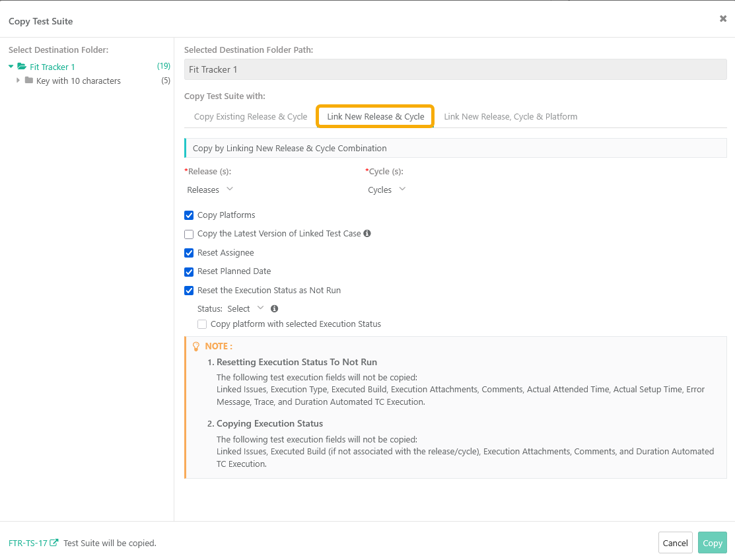Screen dimensions: 735x560
Task: Toggle the Reset Planned Date checkbox
Action: click(x=189, y=271)
